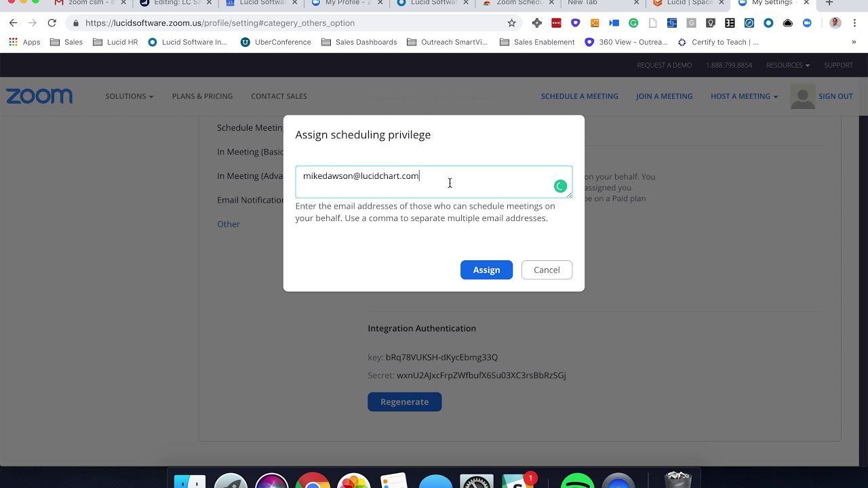Open the Lucid HR bookmarks folder
The width and height of the screenshot is (868, 488).
click(115, 42)
